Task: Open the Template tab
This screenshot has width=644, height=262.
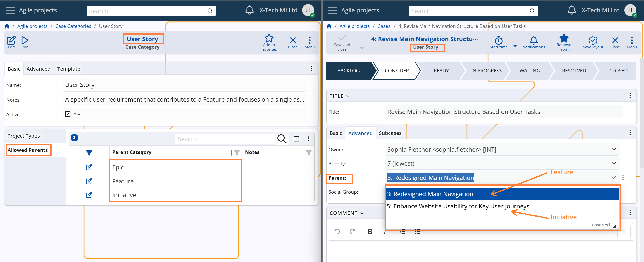Action: (x=68, y=69)
